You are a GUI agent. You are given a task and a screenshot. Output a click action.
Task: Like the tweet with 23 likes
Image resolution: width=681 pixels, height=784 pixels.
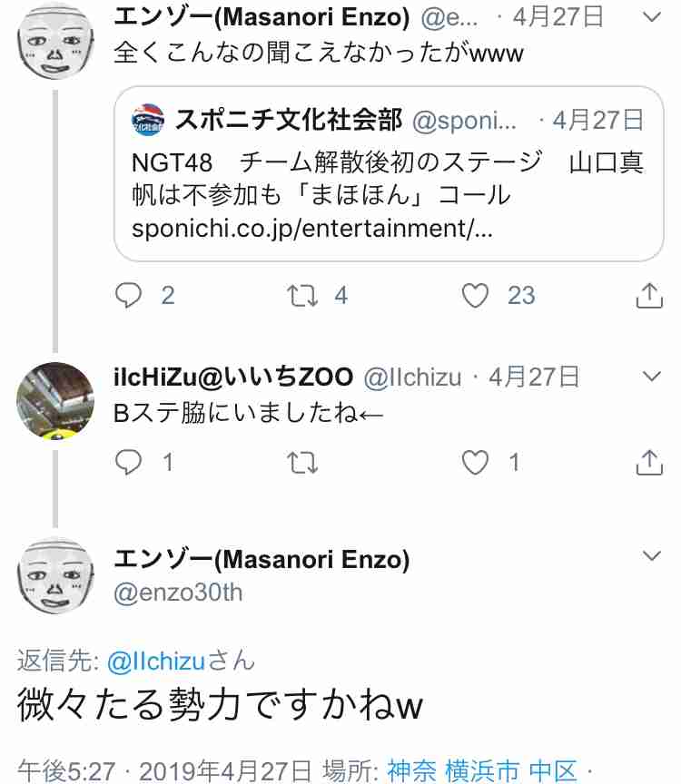pos(475,295)
